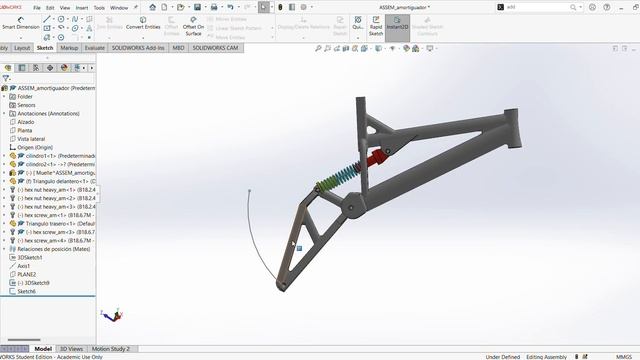
Task: Open the Smart Dimension dropdown arrow
Action: point(21,38)
